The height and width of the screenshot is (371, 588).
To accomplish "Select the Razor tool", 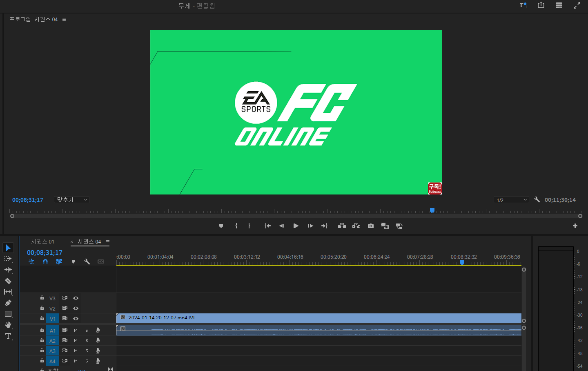I will coord(8,281).
